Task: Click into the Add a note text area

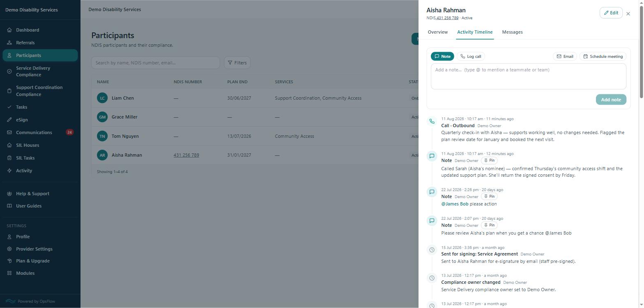Action: pos(529,76)
